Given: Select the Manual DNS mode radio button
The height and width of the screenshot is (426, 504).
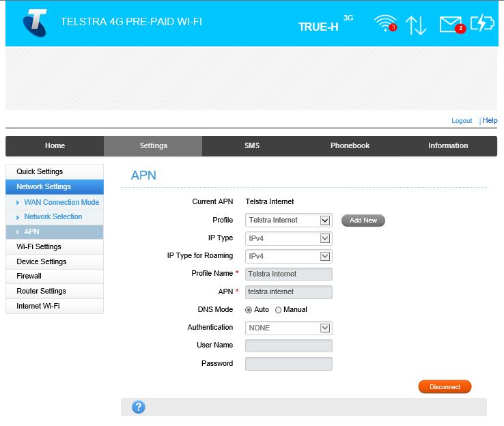Looking at the screenshot, I should 279,310.
